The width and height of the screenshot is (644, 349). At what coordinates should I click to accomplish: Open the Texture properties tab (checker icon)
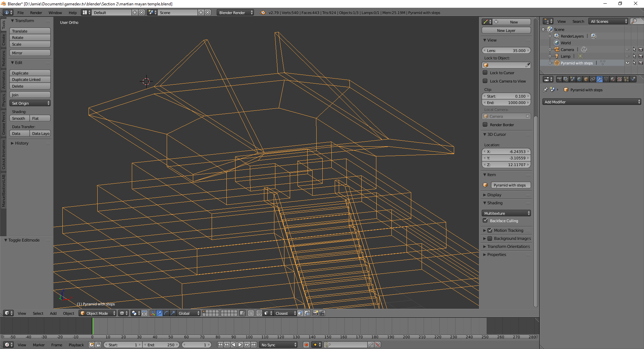620,79
